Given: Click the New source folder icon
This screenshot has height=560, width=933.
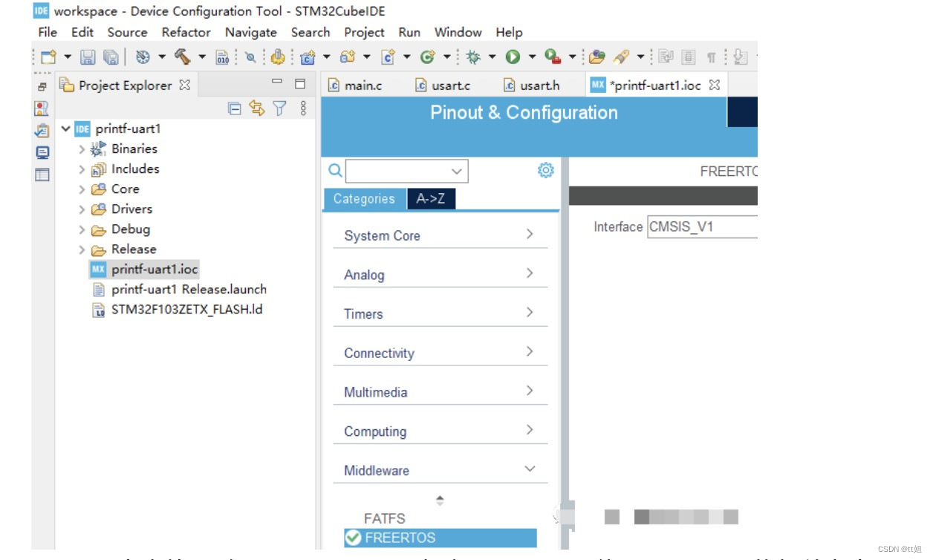Looking at the screenshot, I should pyautogui.click(x=348, y=56).
